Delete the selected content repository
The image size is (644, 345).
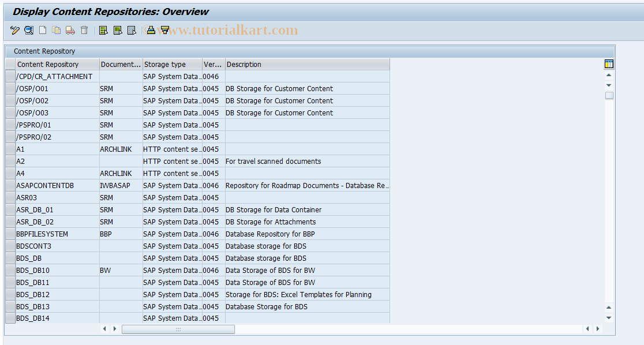tap(84, 30)
